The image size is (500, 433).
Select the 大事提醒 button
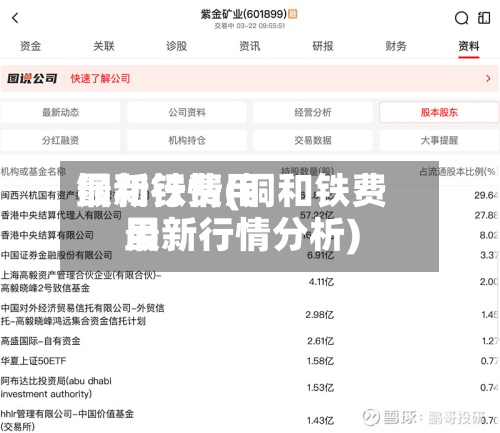pos(439,140)
